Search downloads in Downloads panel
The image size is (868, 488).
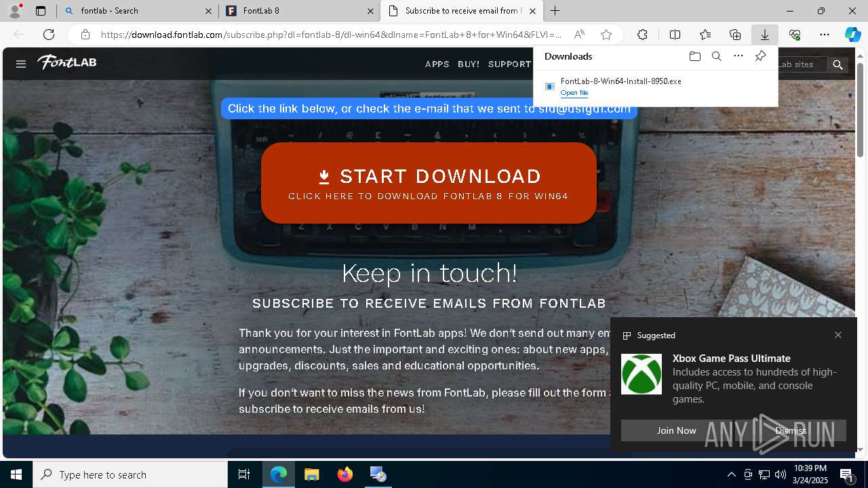pos(716,56)
